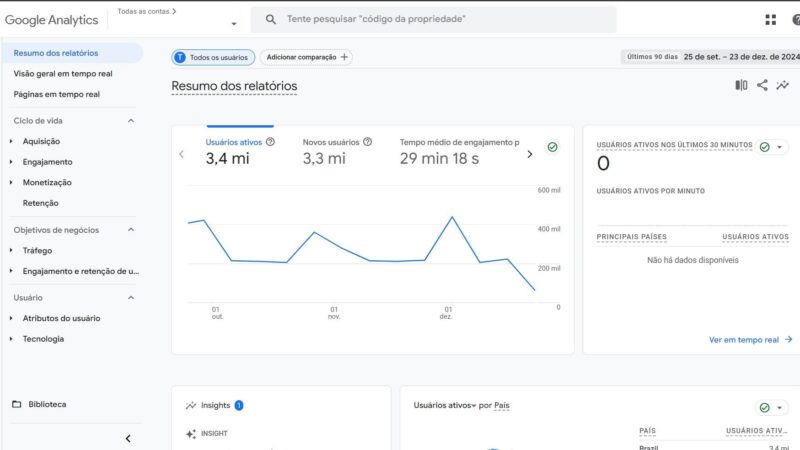This screenshot has width=800, height=450.
Task: Click green check status on realtime card
Action: pos(764,147)
